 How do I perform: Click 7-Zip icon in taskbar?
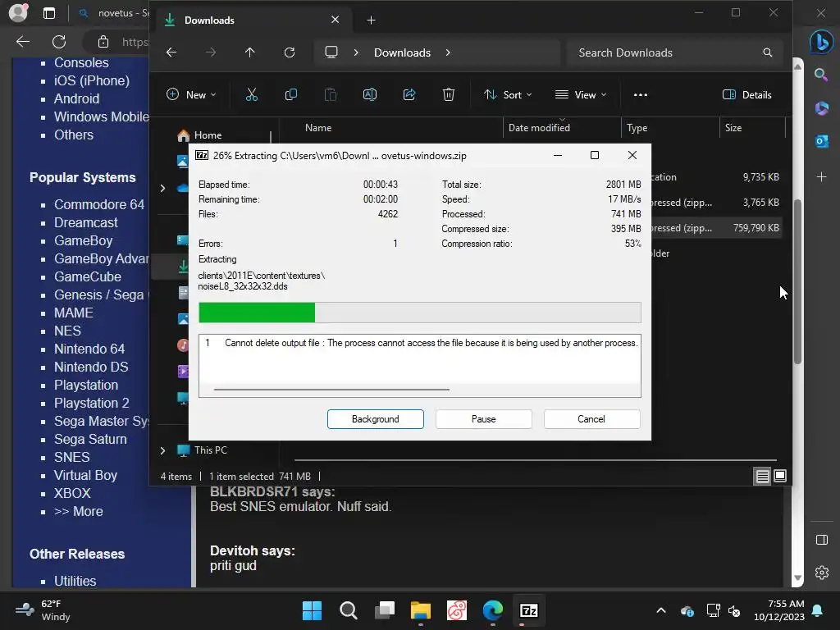[529, 610]
